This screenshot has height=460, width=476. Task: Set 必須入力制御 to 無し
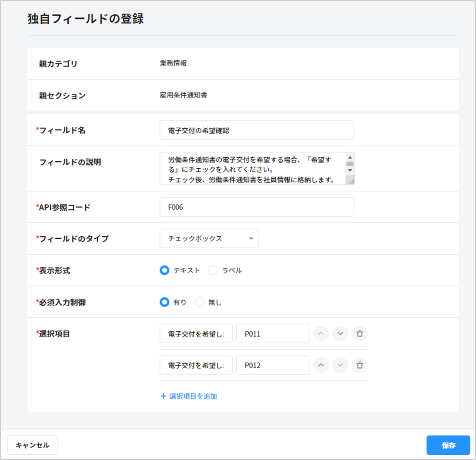[x=199, y=302]
